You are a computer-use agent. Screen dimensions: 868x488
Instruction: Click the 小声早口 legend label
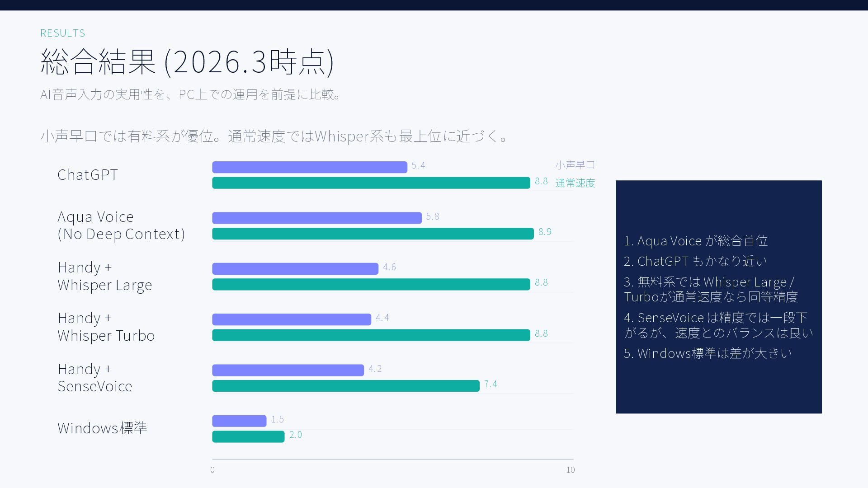point(575,165)
